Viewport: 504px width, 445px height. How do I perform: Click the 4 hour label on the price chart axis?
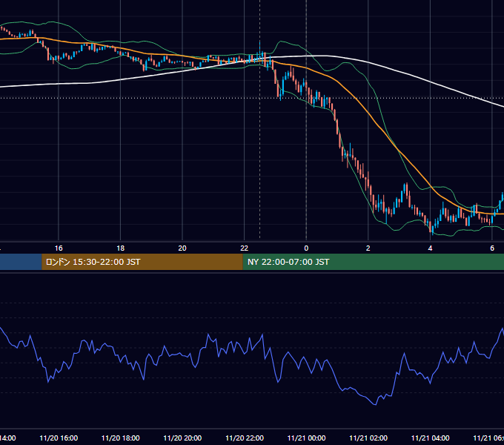(430, 248)
